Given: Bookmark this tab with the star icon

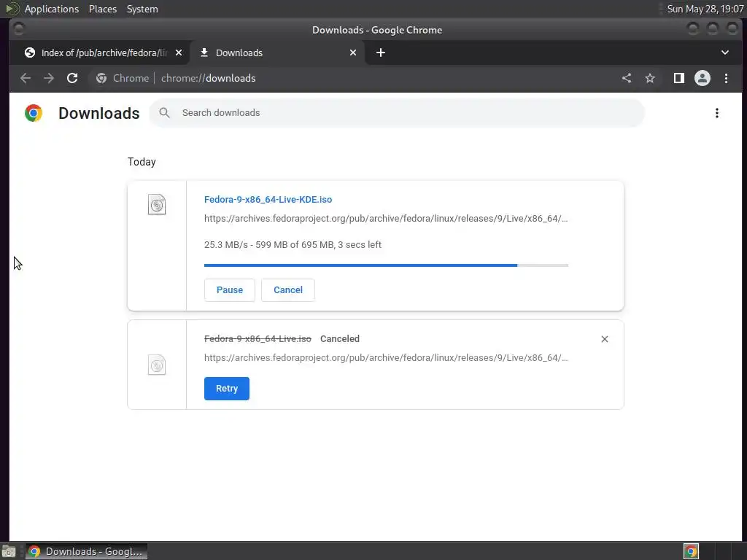Looking at the screenshot, I should click(650, 78).
